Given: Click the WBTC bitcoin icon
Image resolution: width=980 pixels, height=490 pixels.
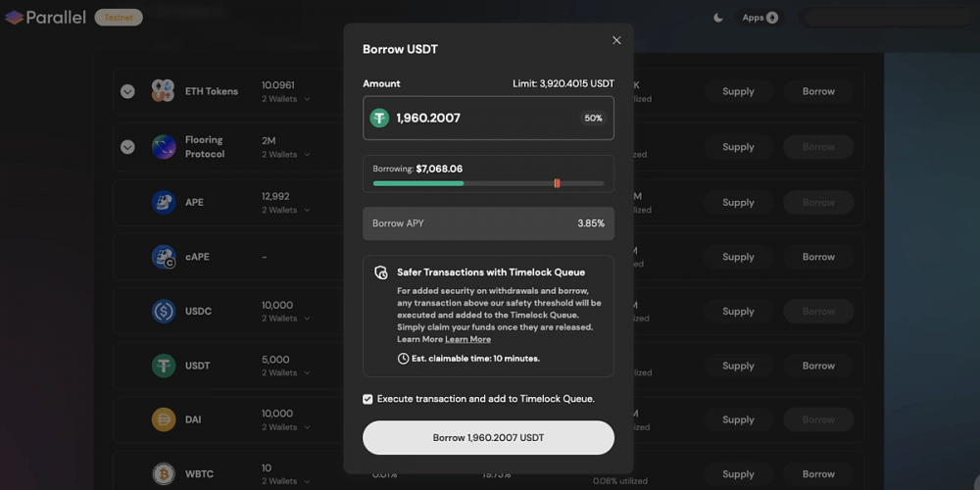Looking at the screenshot, I should click(164, 474).
